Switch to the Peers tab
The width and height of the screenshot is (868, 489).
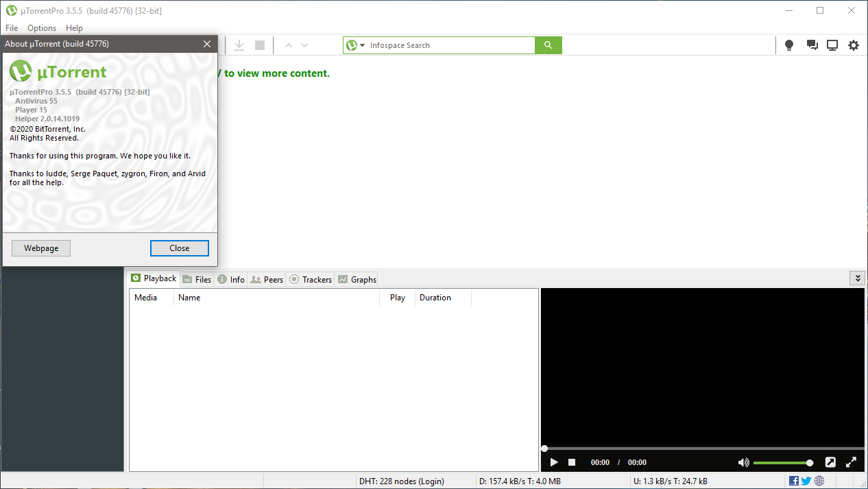[267, 280]
